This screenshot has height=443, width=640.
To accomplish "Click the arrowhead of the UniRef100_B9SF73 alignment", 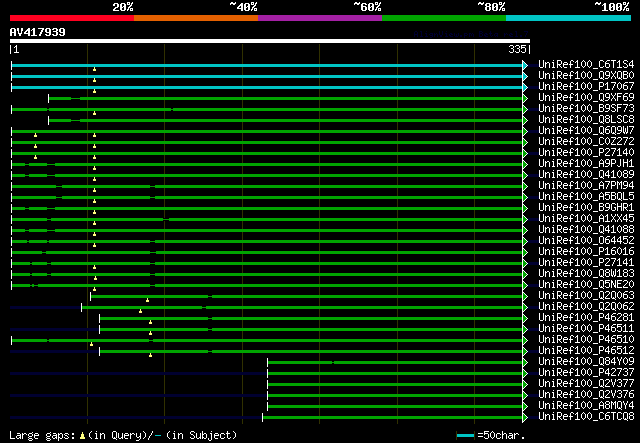I will coord(525,109).
